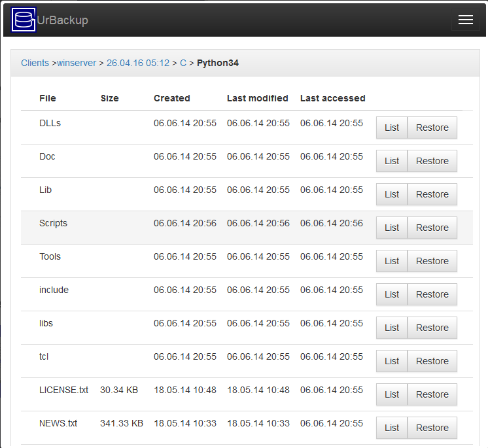Restore the Doc folder
This screenshot has width=488, height=448.
[x=432, y=161]
